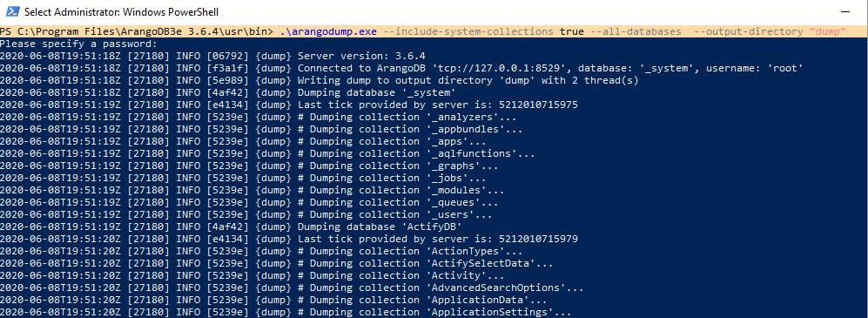Click the Dumping collection 'ApplicationSettings' line
The image size is (868, 318).
coord(286,312)
